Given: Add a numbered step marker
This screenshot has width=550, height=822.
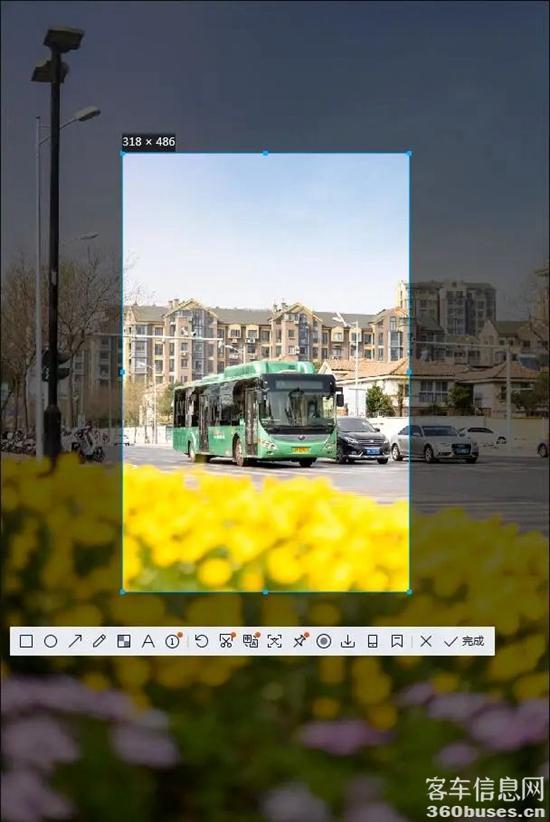Looking at the screenshot, I should (173, 641).
